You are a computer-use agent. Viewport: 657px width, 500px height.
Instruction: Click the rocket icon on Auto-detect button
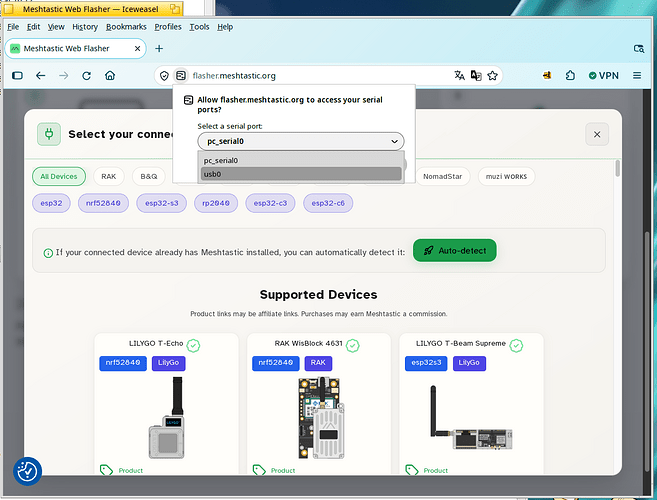[x=428, y=251]
